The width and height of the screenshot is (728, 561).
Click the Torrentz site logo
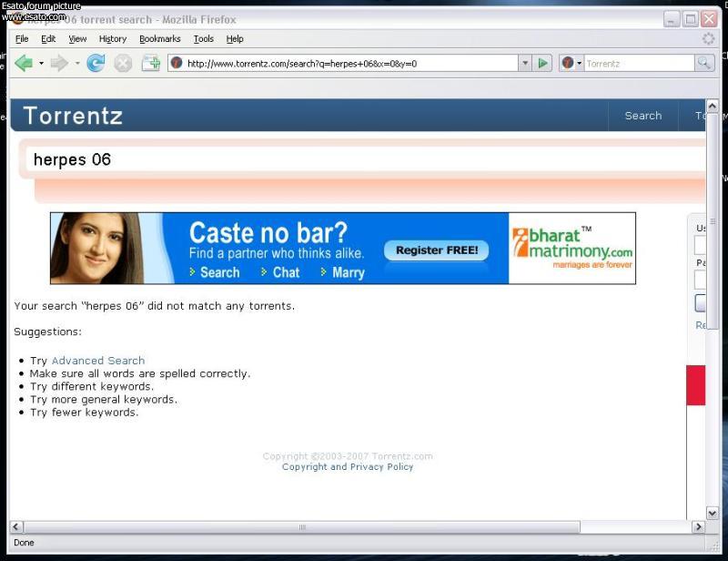[x=73, y=116]
